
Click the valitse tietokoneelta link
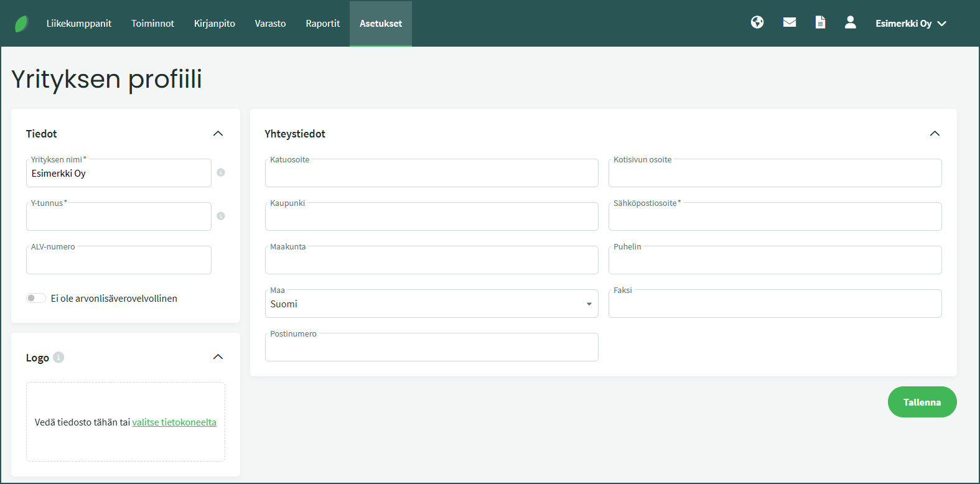[x=174, y=422]
